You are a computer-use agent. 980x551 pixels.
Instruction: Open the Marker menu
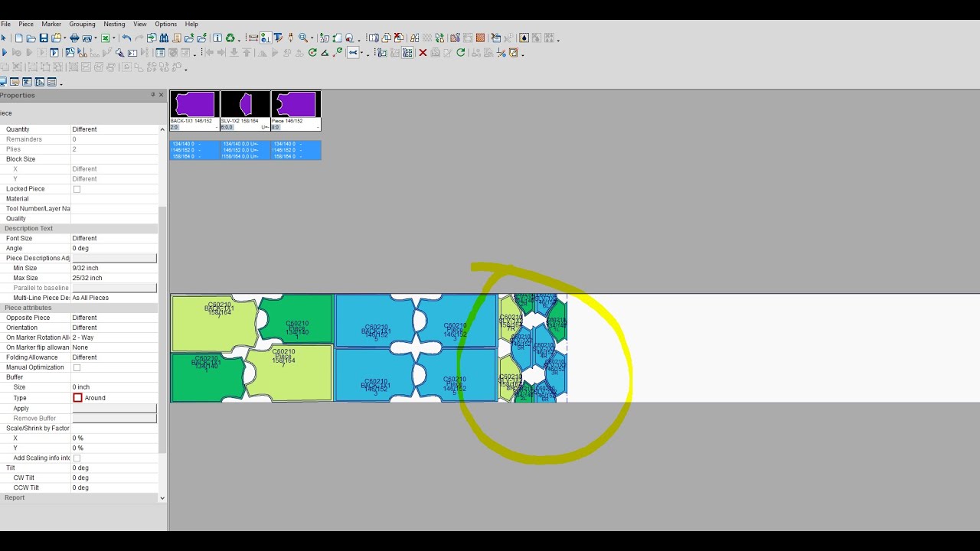click(x=51, y=24)
